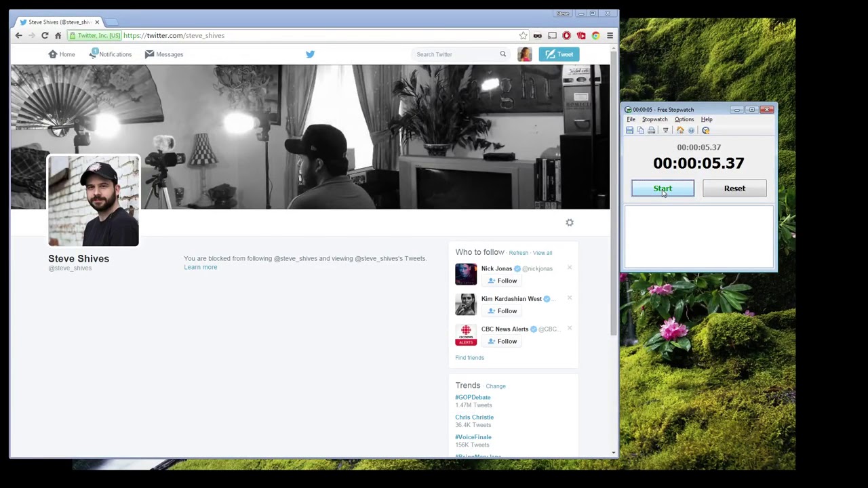
Task: Open the mask extension icon in Chrome
Action: pyautogui.click(x=538, y=35)
